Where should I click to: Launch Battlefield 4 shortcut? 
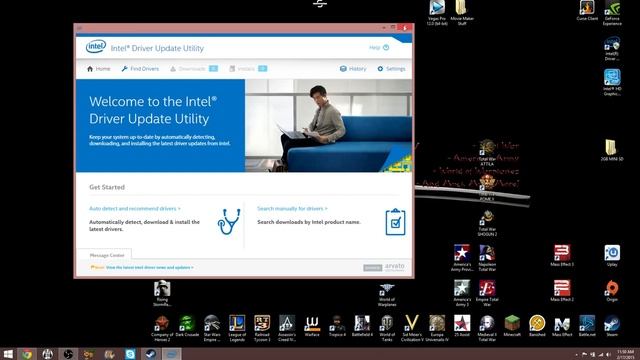click(362, 326)
